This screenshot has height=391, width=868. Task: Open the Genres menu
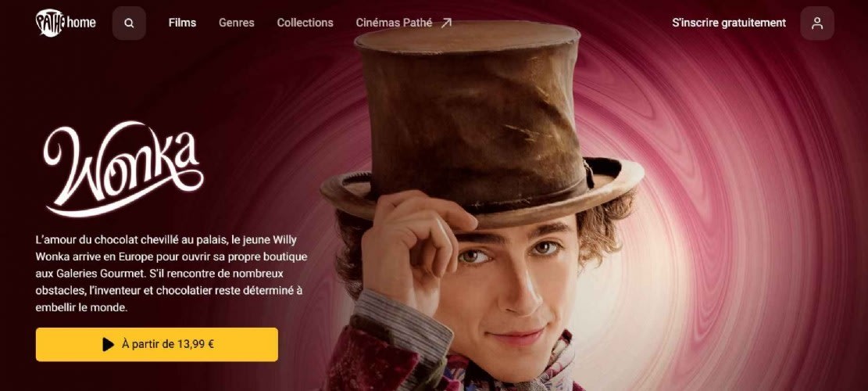(237, 23)
